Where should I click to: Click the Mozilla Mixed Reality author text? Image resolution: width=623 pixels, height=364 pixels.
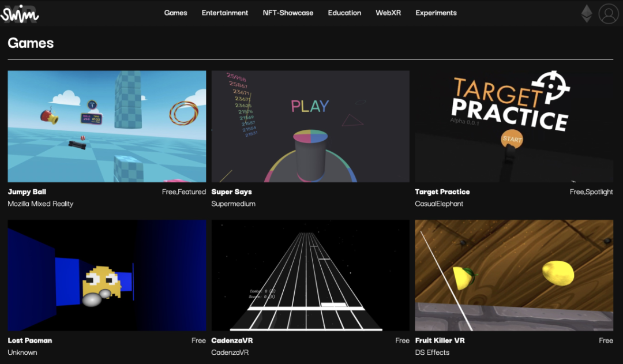[40, 204]
